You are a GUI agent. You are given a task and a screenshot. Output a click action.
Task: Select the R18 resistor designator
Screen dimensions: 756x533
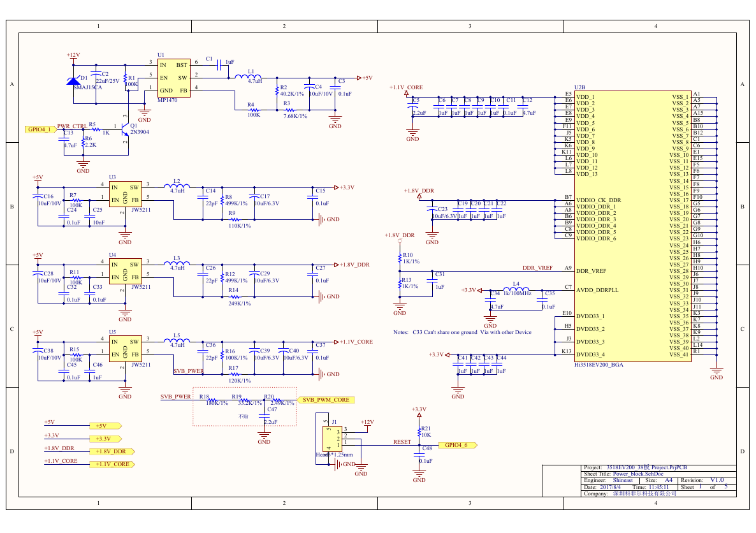(x=204, y=397)
